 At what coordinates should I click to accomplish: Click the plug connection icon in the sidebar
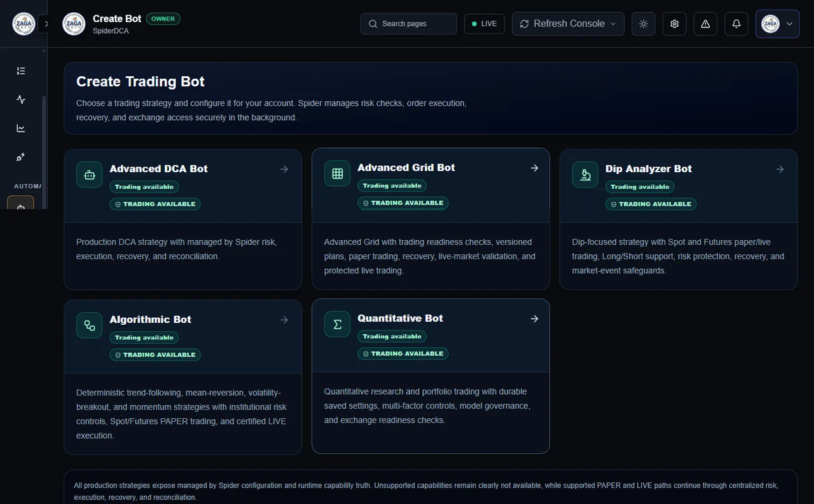point(21,157)
